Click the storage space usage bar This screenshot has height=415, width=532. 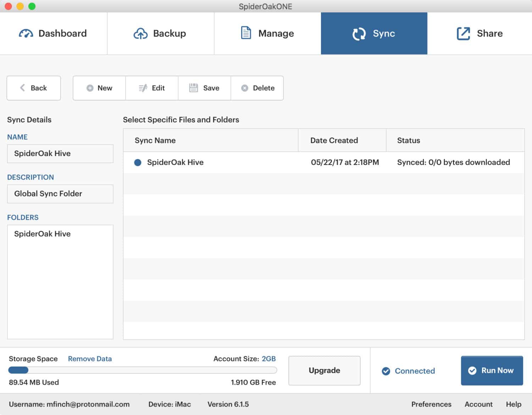(143, 370)
